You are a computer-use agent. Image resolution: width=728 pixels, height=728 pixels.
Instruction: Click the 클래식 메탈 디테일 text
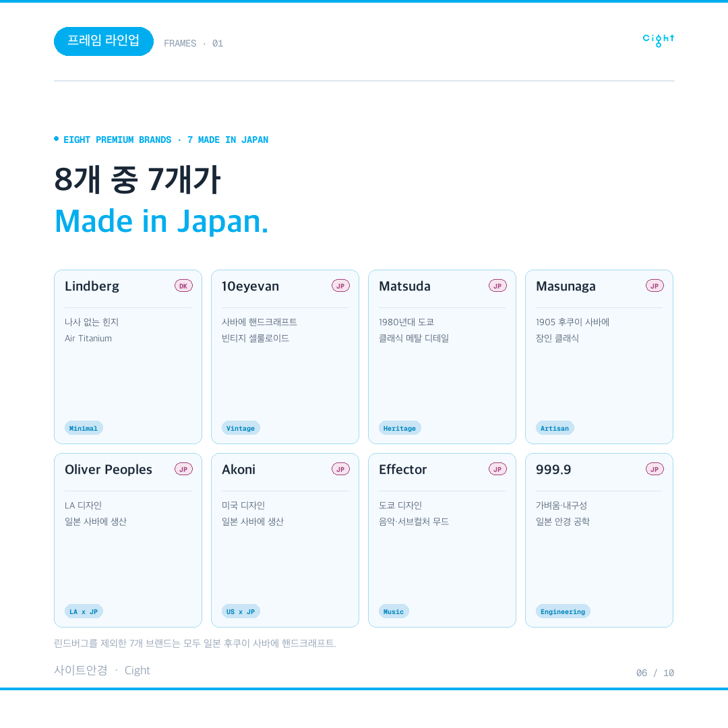point(414,338)
